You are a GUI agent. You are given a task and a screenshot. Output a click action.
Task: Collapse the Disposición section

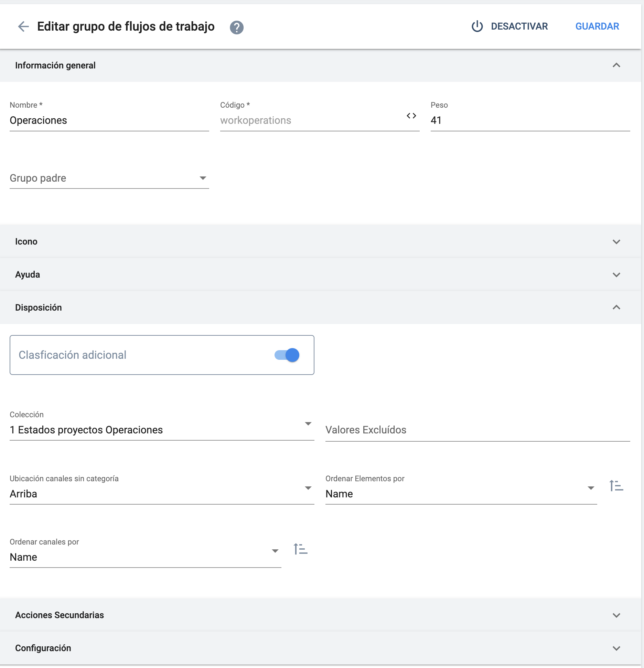pos(616,308)
